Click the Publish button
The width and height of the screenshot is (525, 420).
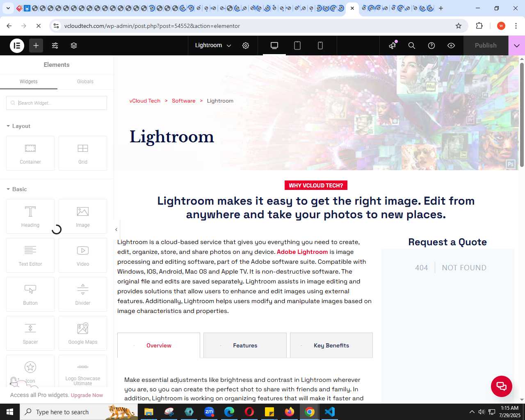pyautogui.click(x=486, y=46)
